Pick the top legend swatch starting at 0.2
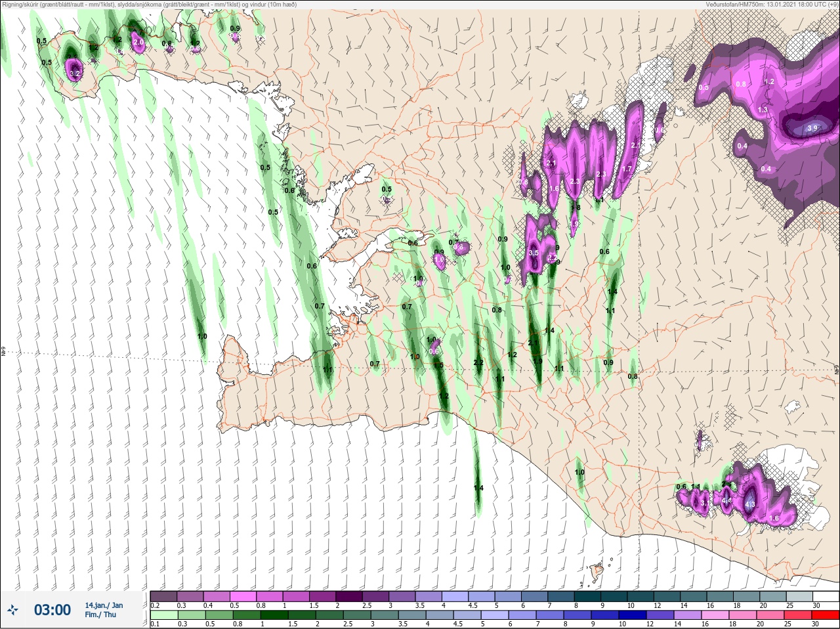This screenshot has height=629, width=840. pyautogui.click(x=163, y=596)
